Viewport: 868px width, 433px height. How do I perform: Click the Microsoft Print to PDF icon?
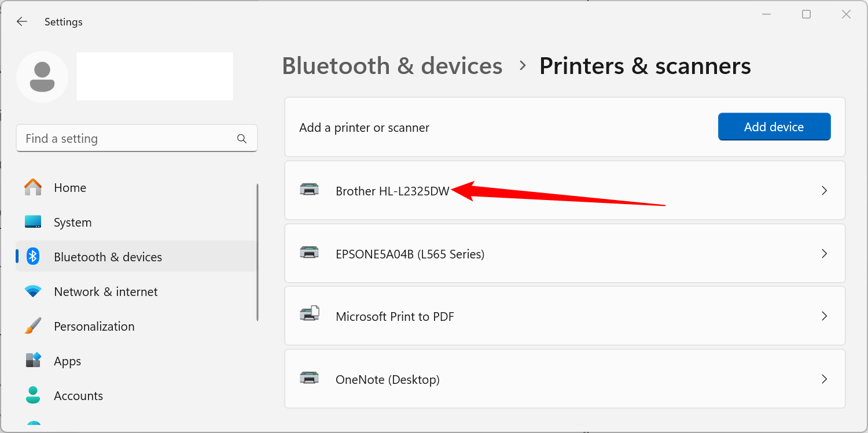[x=309, y=314]
